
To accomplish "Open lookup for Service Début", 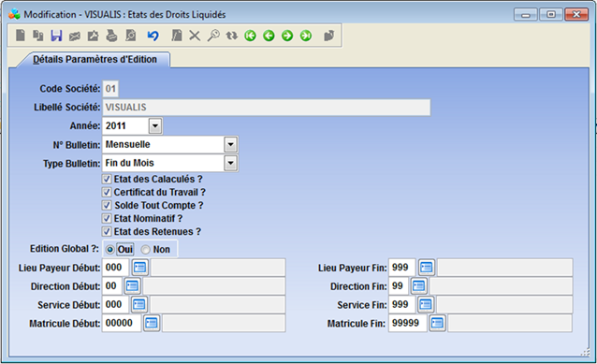I will (139, 304).
